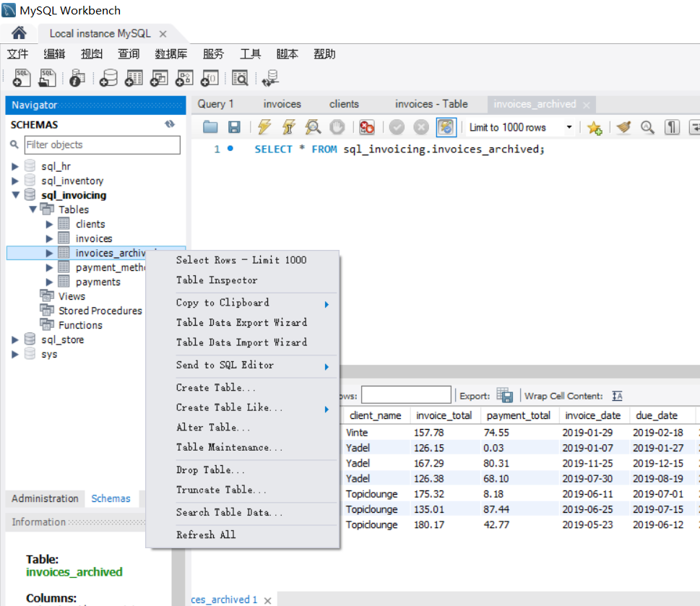This screenshot has height=606, width=700.
Task: Toggle wrap cell content icon
Action: click(x=618, y=396)
